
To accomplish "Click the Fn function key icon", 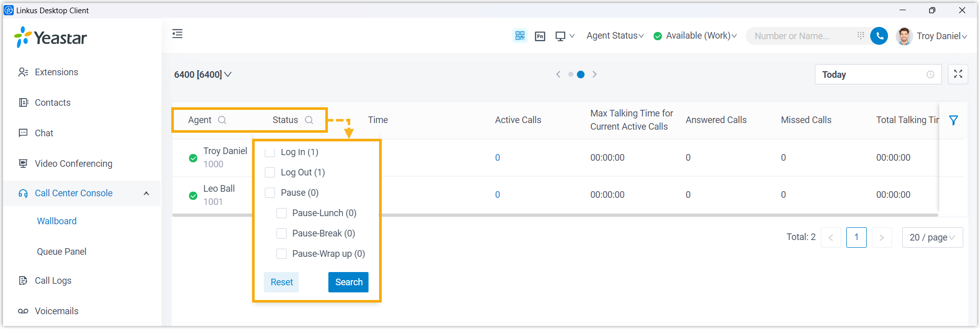I will [540, 36].
